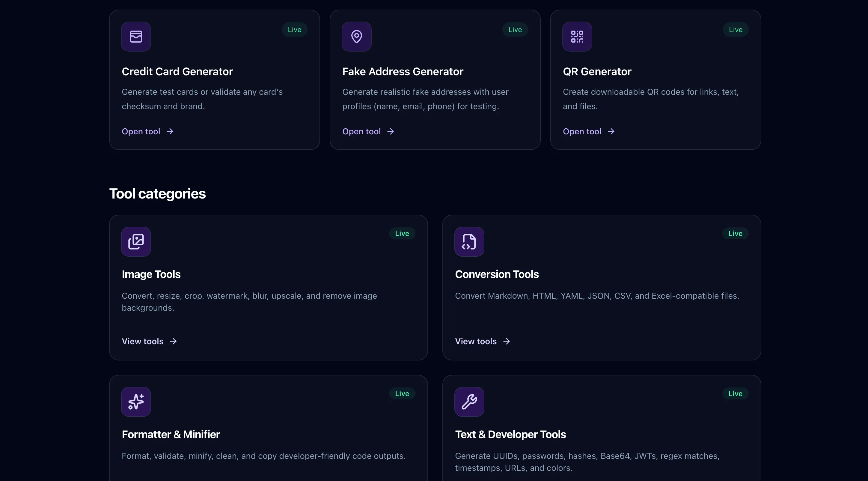Click 'Convert Markdown, HTML, YAML' description
The width and height of the screenshot is (868, 481).
597,296
